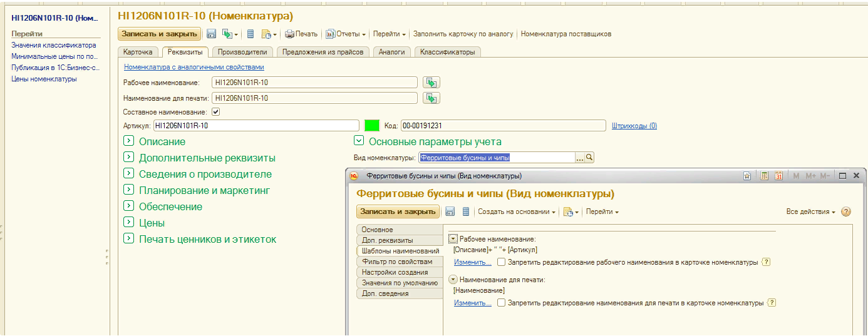Click the help question mark icon near Все действия
Image resolution: width=868 pixels, height=336 pixels.
[x=846, y=211]
